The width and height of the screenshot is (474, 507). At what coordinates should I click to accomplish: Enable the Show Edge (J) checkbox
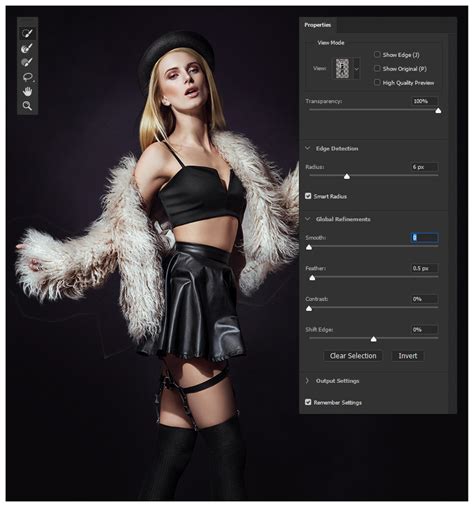(377, 54)
